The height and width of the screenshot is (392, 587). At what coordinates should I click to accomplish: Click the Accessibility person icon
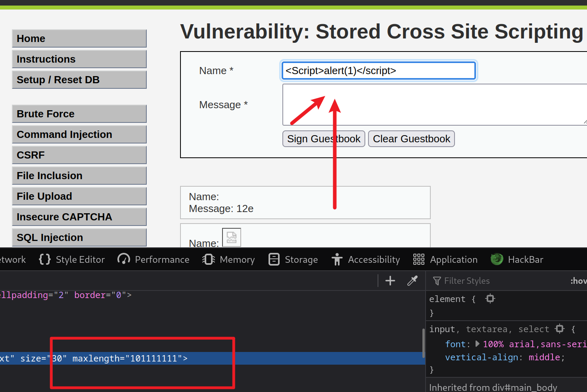tap(337, 260)
